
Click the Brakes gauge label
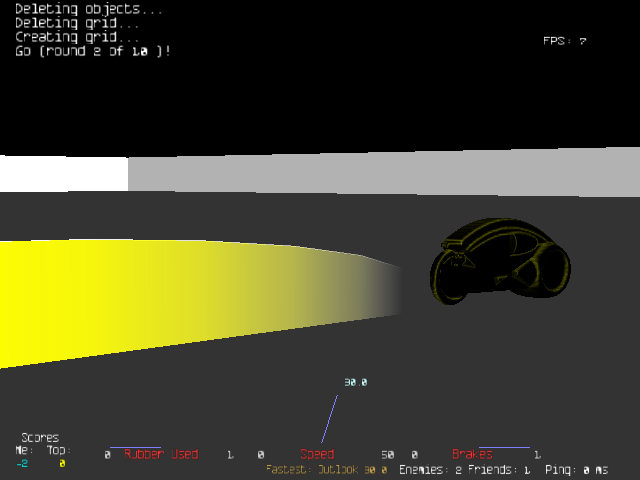[x=472, y=455]
